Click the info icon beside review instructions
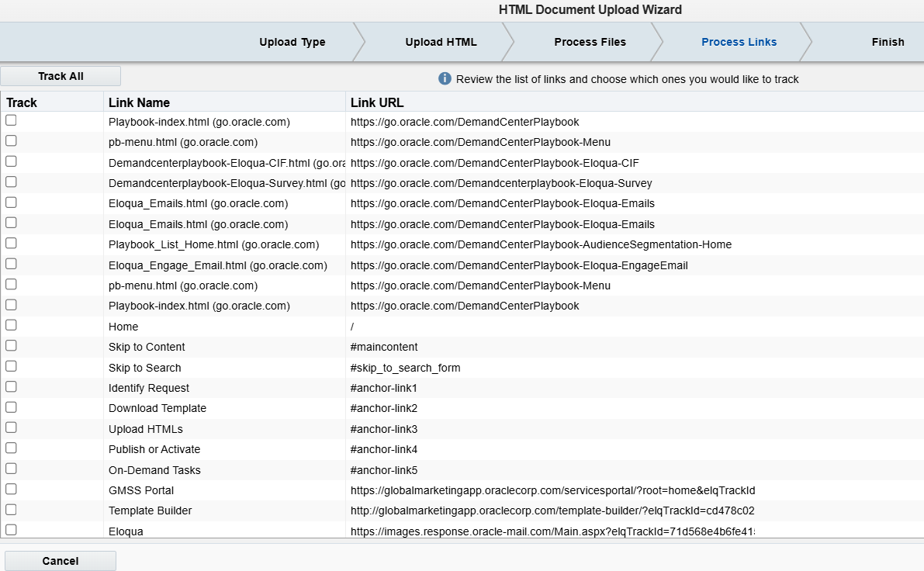This screenshot has width=924, height=571. click(445, 79)
